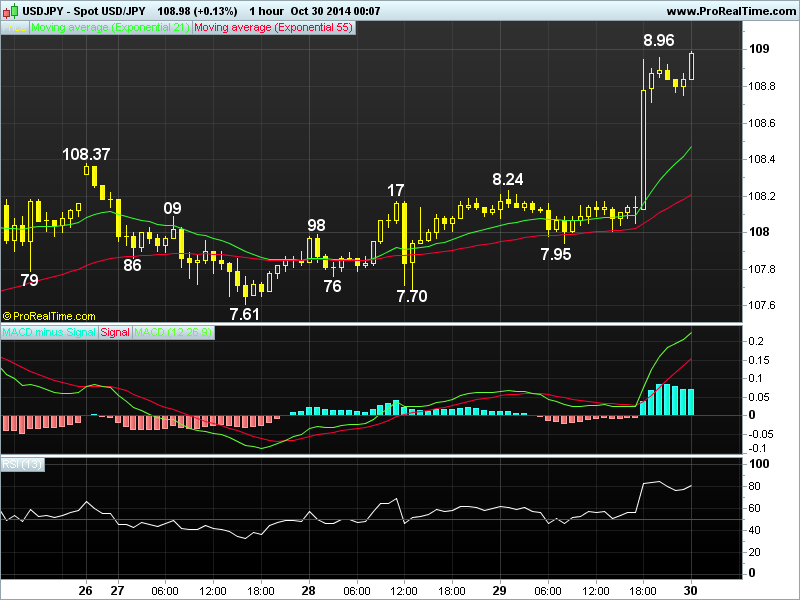Click the 8.96 high price annotation
Image resolution: width=800 pixels, height=600 pixels.
coord(659,40)
